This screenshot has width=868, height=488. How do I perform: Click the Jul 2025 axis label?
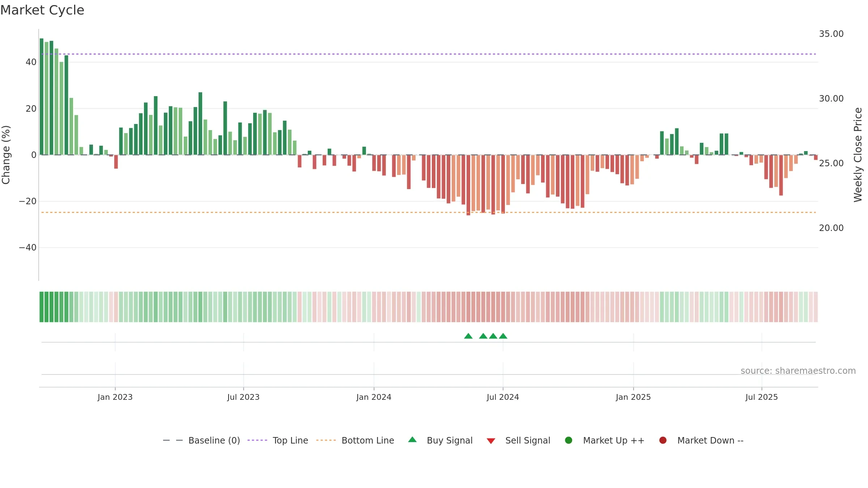pos(762,397)
